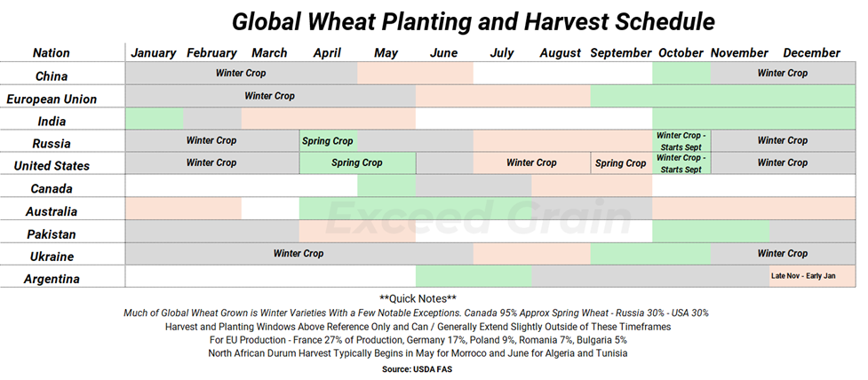Click Russia's green Spring Crop cell

coord(328,141)
